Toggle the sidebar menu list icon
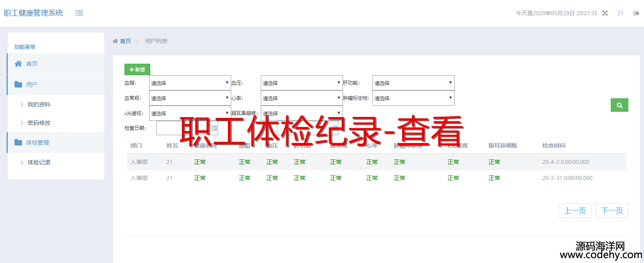The image size is (644, 263). [79, 13]
